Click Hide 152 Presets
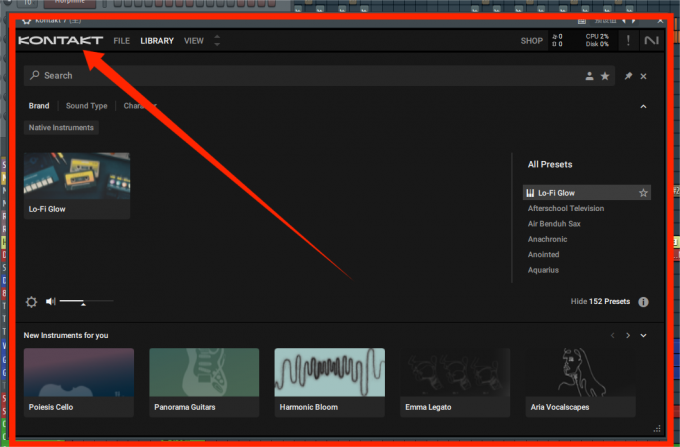 (x=600, y=301)
